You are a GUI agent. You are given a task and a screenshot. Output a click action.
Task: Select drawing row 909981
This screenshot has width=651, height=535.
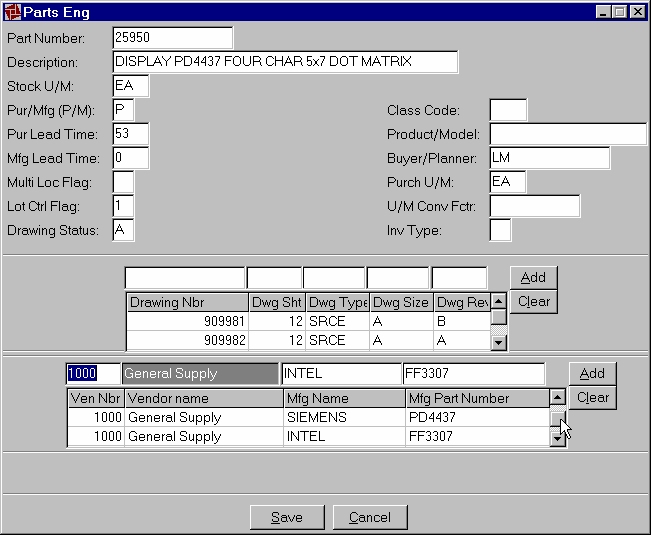(x=308, y=321)
